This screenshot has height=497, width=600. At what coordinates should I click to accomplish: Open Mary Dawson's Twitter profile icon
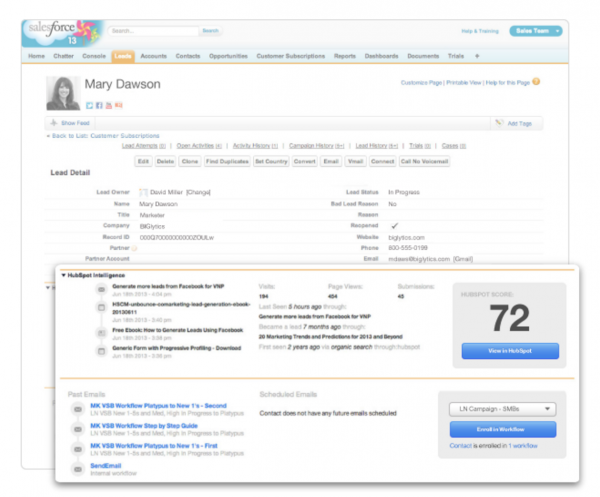pos(89,106)
